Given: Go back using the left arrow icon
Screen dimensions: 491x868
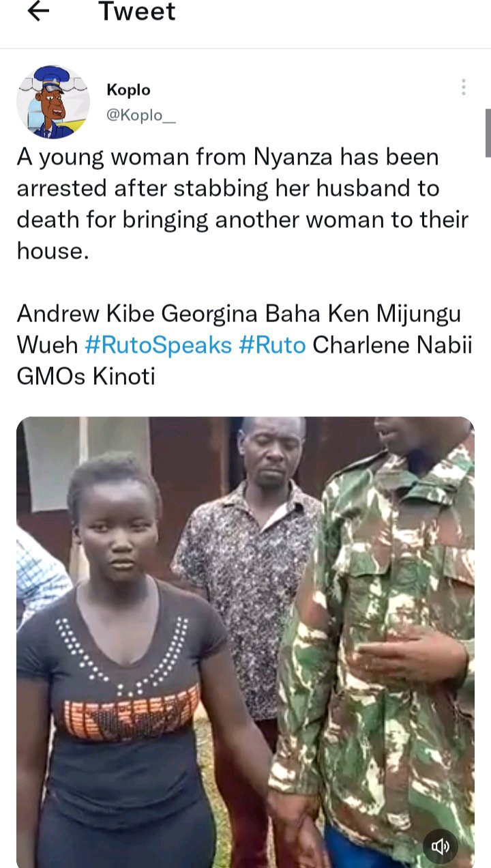Looking at the screenshot, I should [x=38, y=11].
